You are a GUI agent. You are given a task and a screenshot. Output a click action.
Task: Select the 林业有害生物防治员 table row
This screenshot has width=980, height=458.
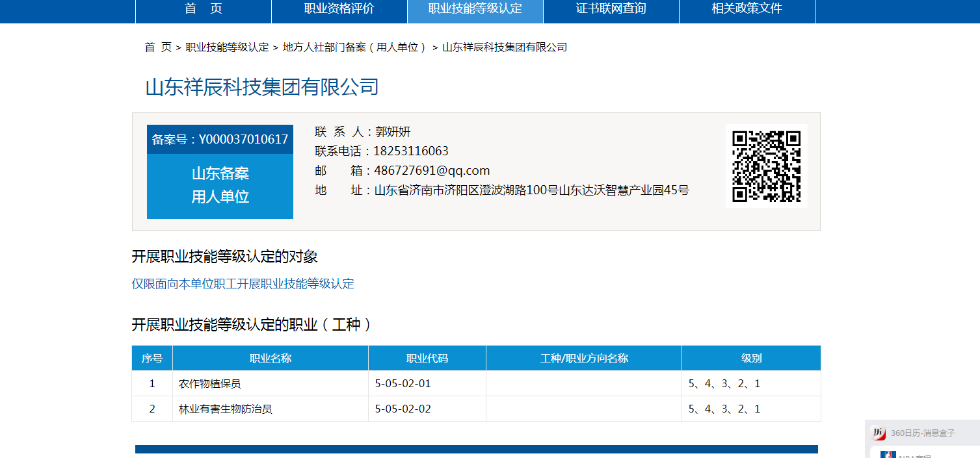click(x=225, y=409)
